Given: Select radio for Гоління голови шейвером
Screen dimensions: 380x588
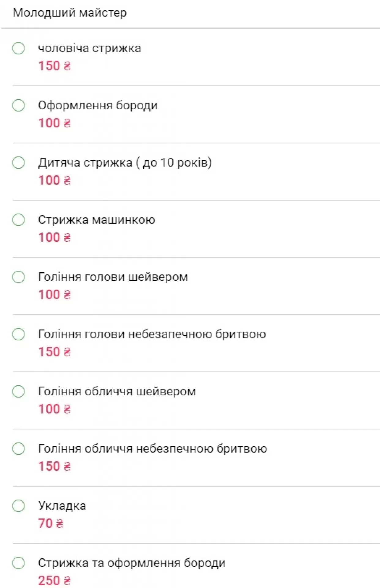Looking at the screenshot, I should coord(18,277).
